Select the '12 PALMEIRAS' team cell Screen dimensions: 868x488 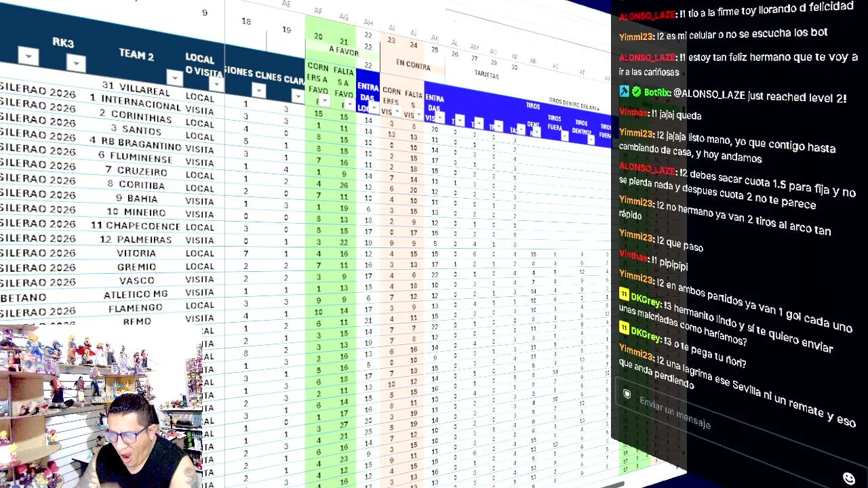(136, 239)
